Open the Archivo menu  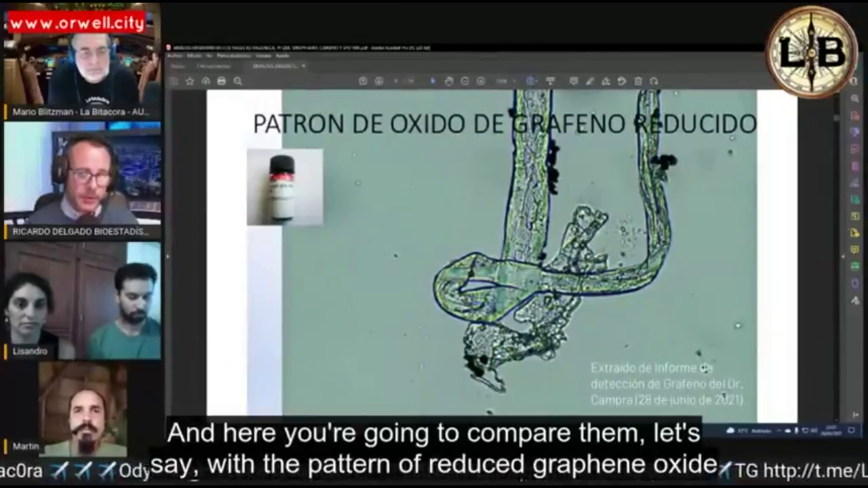coord(176,56)
